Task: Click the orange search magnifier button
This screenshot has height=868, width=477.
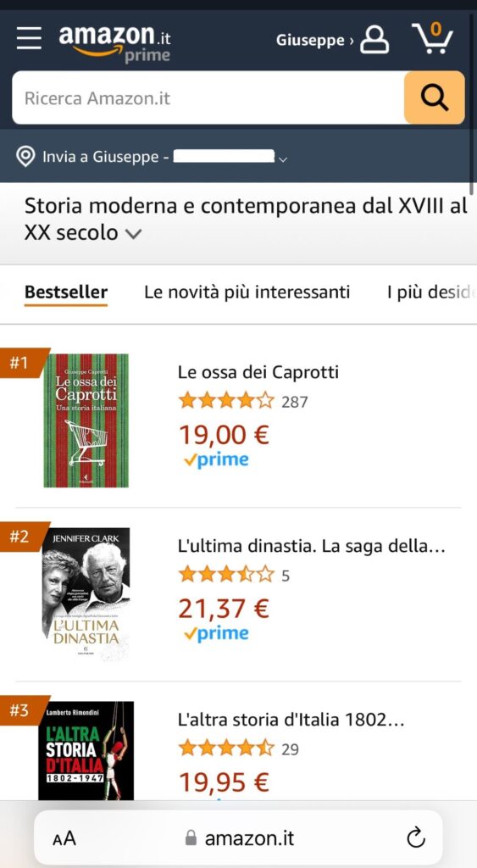Action: coord(435,97)
